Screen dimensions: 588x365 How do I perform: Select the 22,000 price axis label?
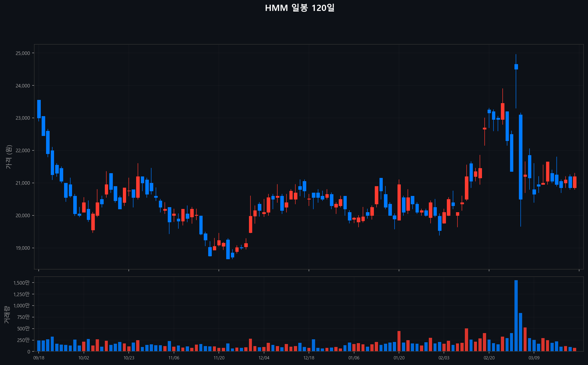[x=22, y=150]
